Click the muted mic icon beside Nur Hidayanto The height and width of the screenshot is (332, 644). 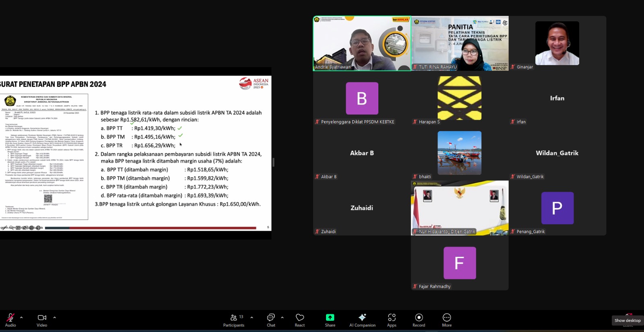415,232
